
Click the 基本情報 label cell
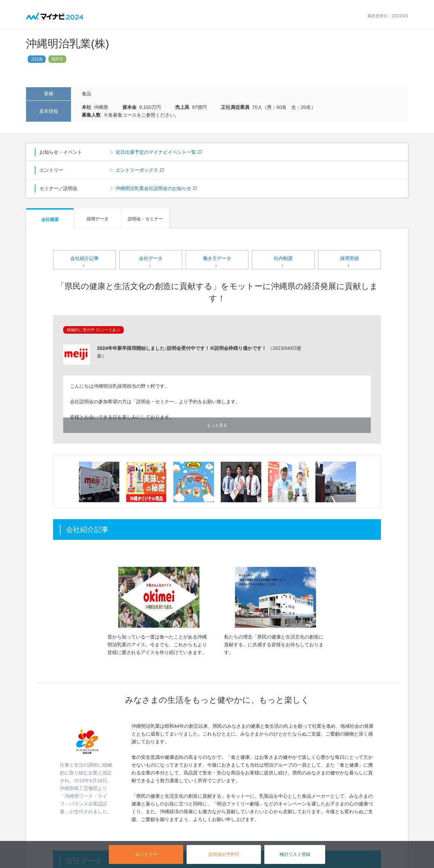[48, 111]
